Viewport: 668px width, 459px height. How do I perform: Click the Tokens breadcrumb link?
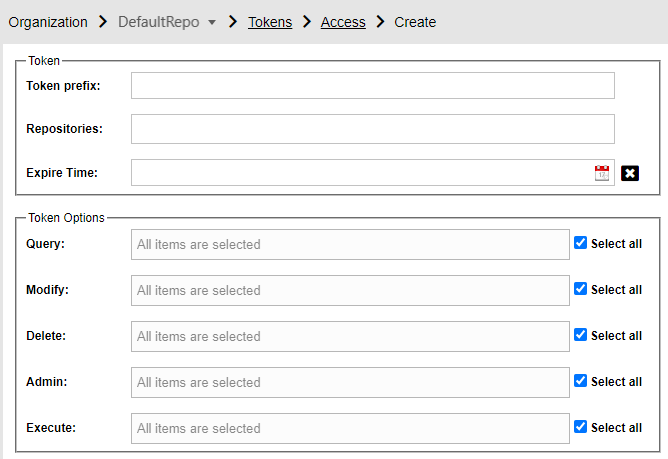270,22
